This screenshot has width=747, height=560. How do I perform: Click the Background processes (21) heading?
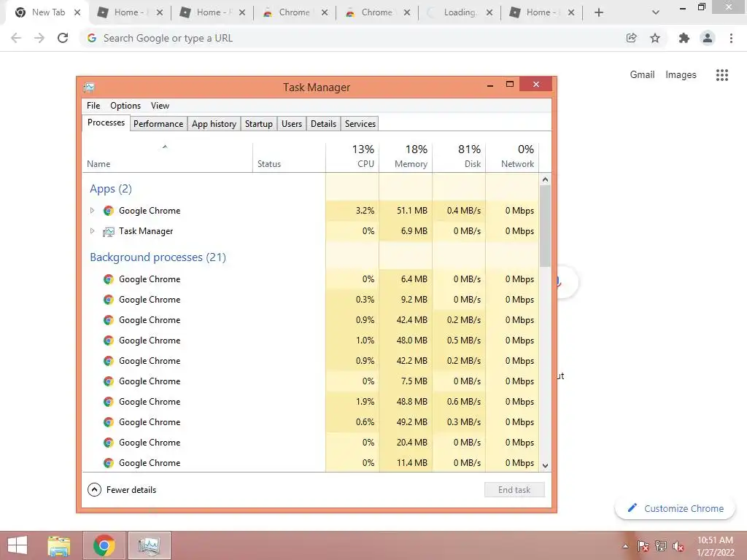pos(158,257)
